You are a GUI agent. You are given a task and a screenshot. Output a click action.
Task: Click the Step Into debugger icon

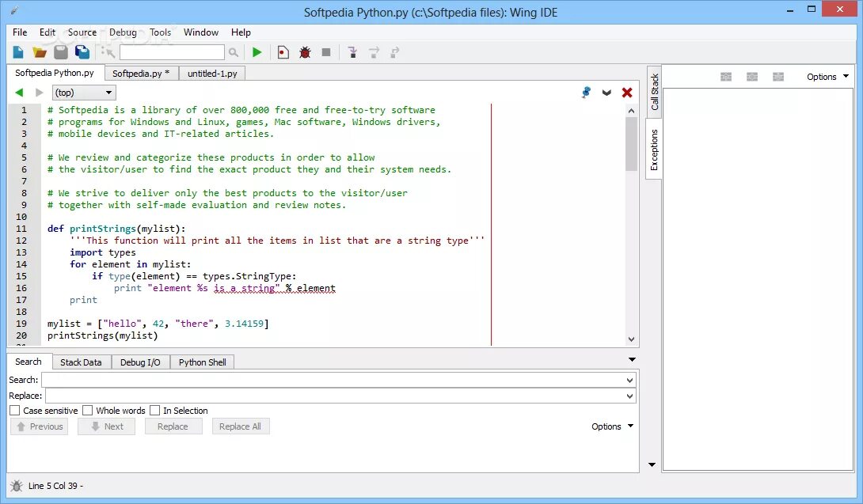(x=353, y=52)
